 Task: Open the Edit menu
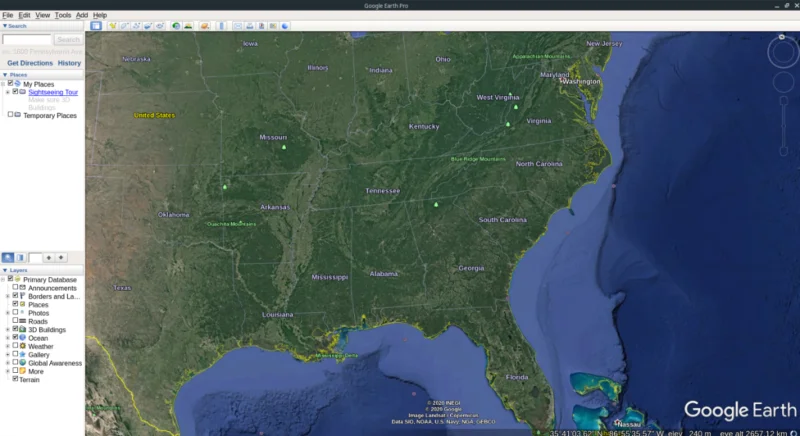24,15
